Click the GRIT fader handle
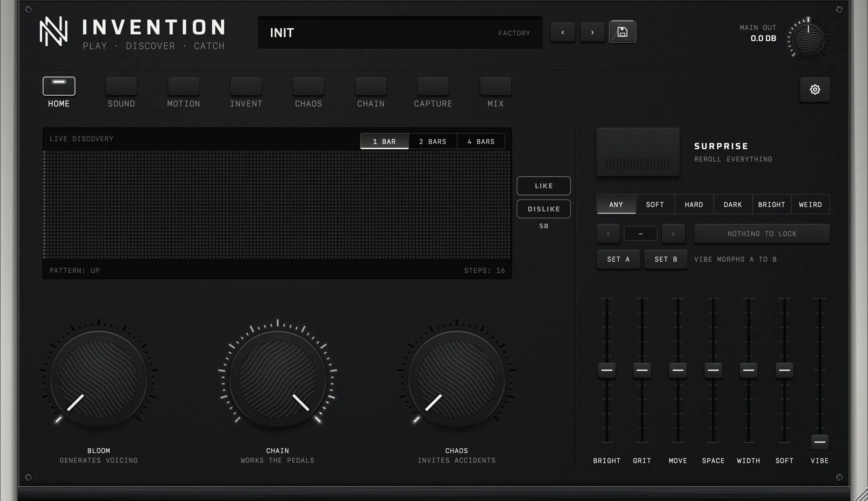Image resolution: width=868 pixels, height=501 pixels. coord(642,370)
